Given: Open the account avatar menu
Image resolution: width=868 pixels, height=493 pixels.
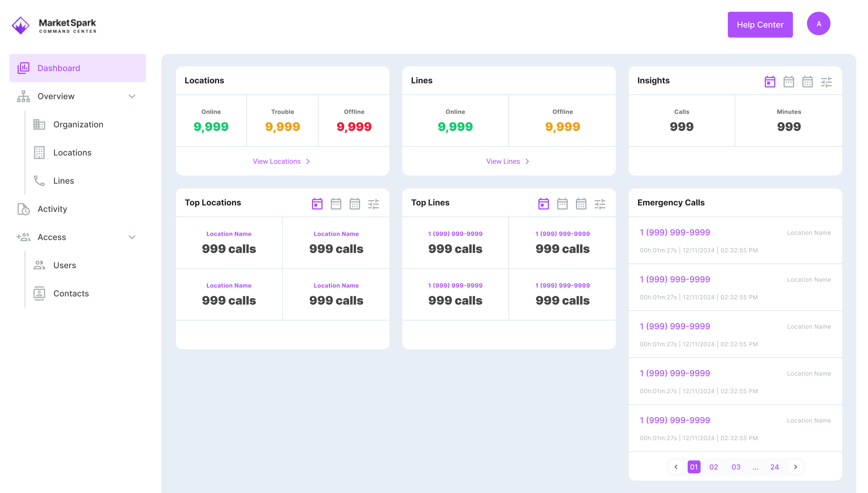Looking at the screenshot, I should [x=819, y=23].
